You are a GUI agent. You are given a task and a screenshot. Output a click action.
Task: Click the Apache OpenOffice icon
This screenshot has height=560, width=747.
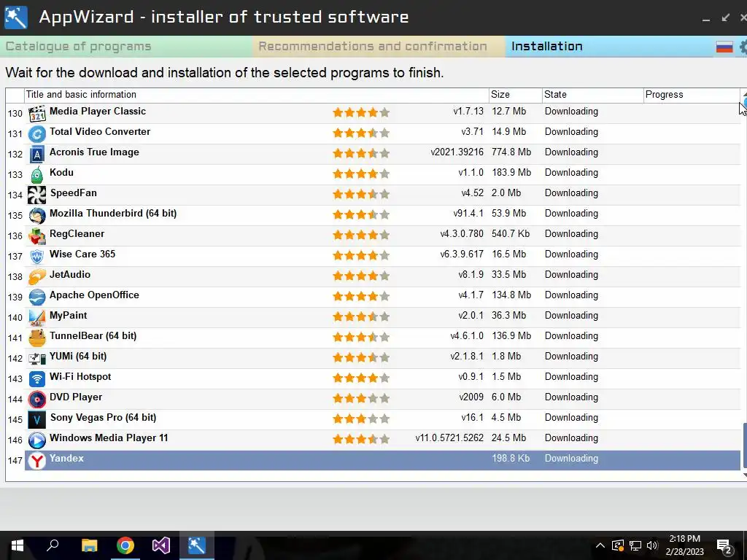36,297
